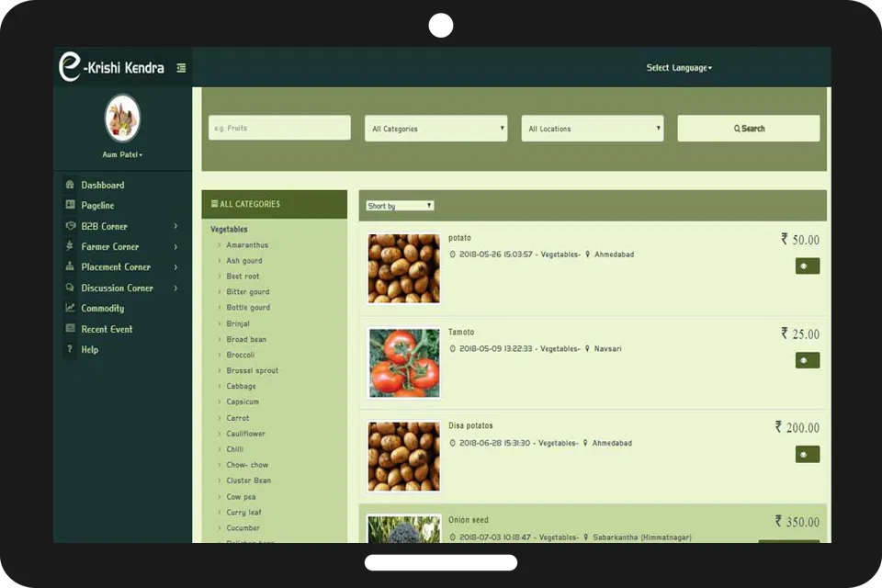Expand Farmer Corner submenu arrow
Image resolution: width=882 pixels, height=588 pixels.
pyautogui.click(x=175, y=246)
